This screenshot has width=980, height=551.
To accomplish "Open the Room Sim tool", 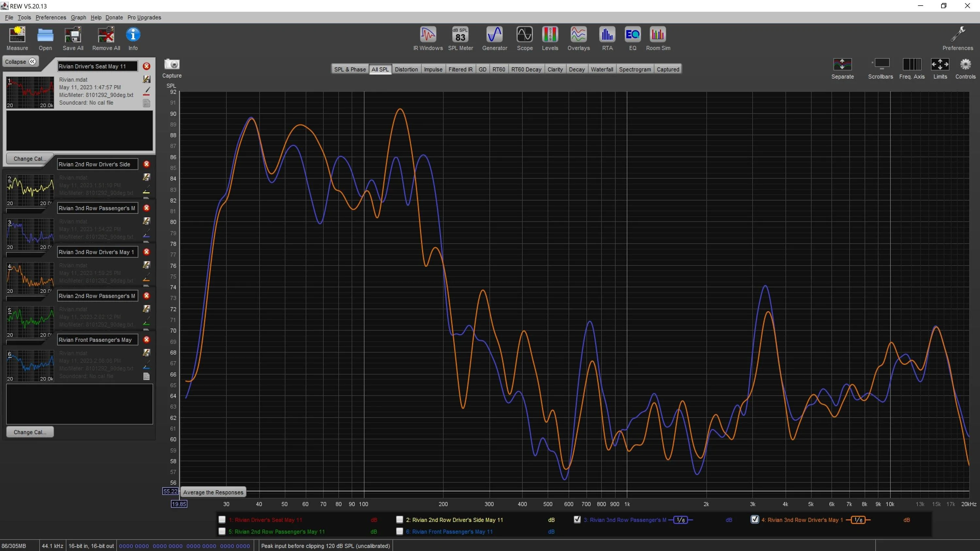I will click(x=658, y=35).
